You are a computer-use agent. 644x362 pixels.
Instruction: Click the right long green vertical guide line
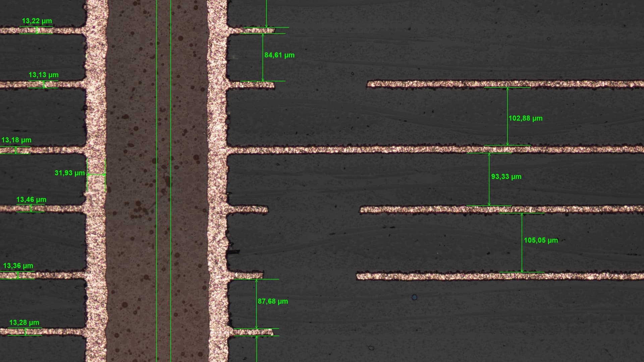pos(171,181)
